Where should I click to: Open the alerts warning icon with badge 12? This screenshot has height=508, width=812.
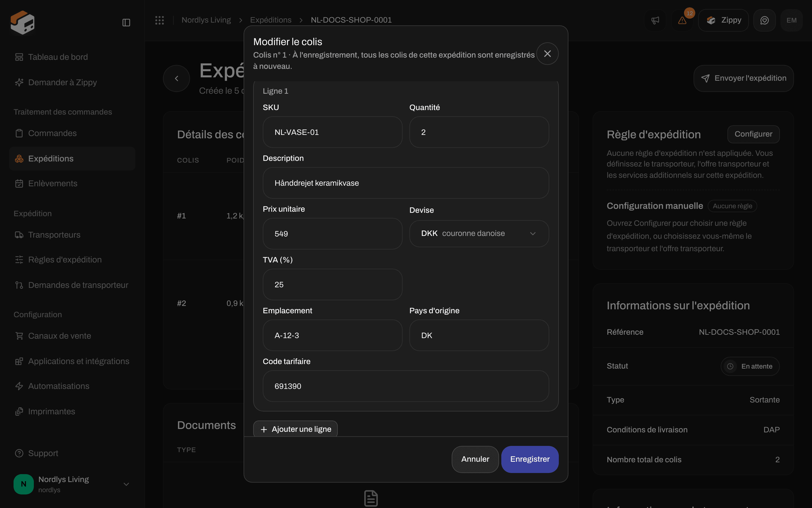tap(682, 21)
